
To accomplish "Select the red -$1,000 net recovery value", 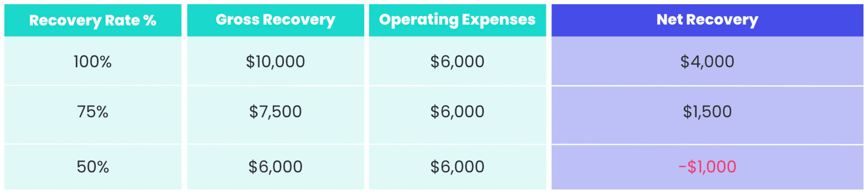I will click(707, 167).
